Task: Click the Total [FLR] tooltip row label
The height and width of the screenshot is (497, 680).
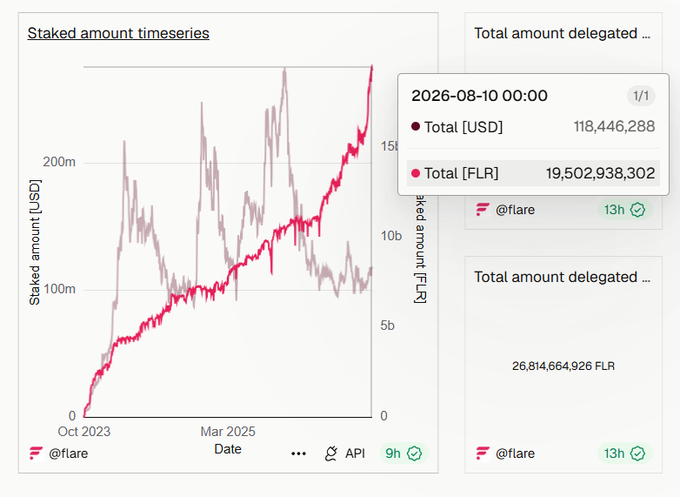Action: [461, 173]
